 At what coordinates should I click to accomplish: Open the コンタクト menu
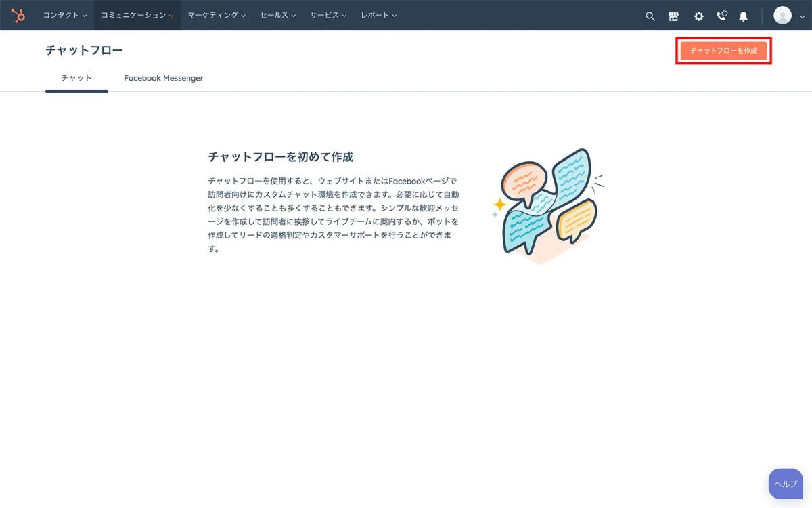tap(65, 15)
